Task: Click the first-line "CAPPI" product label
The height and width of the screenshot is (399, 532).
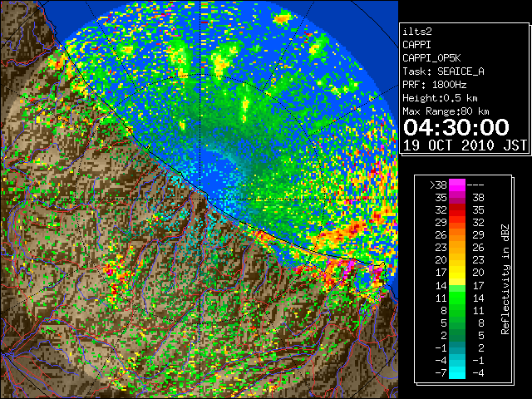Action: click(416, 45)
